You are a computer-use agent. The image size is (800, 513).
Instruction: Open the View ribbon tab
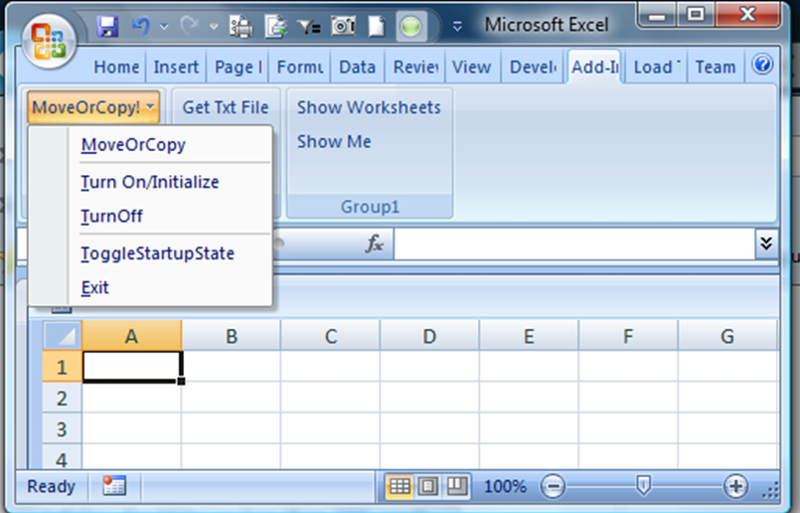click(x=471, y=67)
